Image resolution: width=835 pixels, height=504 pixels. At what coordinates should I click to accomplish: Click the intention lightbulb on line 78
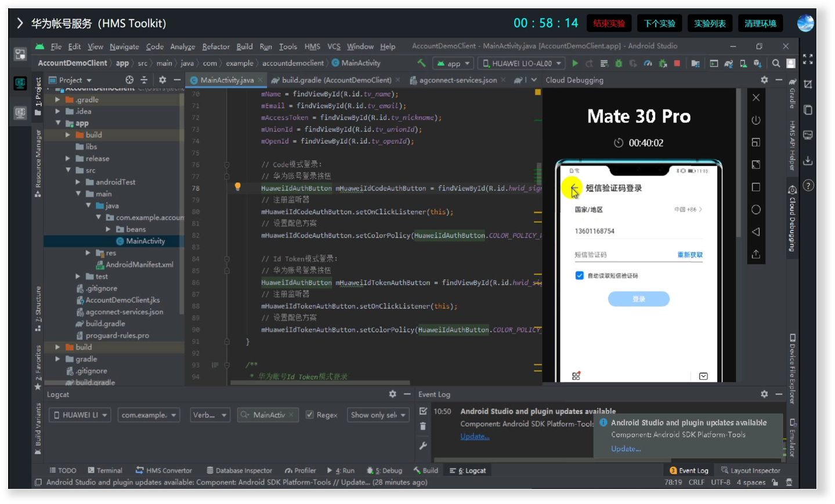pos(237,187)
